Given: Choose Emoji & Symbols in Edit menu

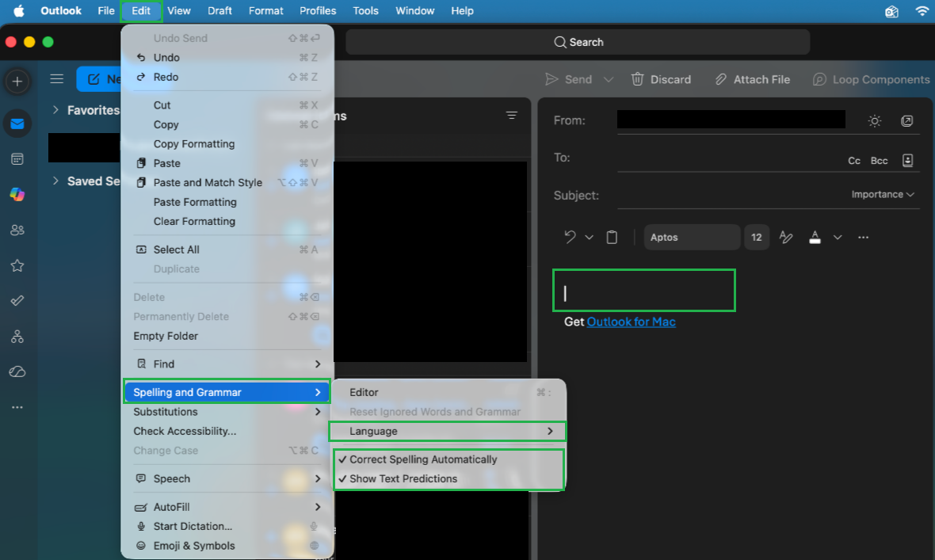Looking at the screenshot, I should 227,546.
